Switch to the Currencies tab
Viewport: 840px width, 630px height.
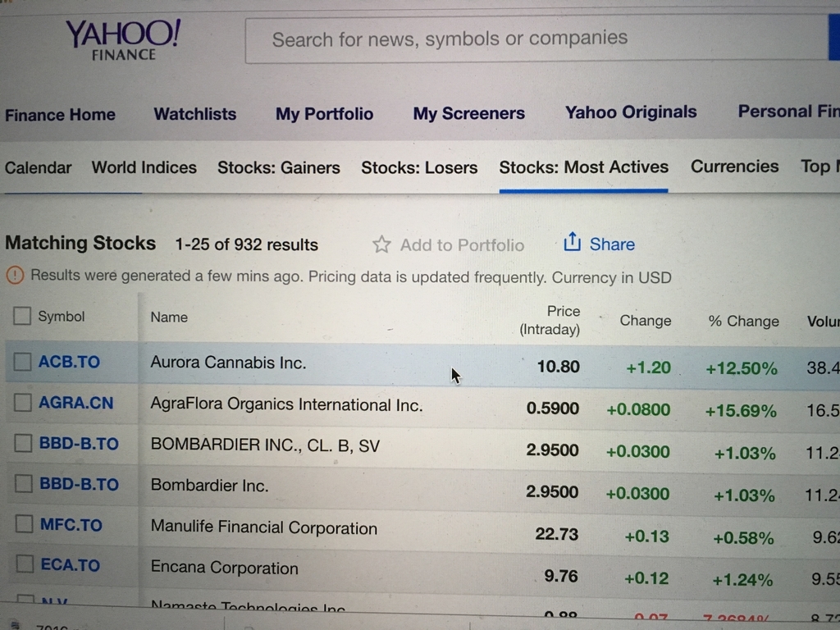tap(734, 167)
